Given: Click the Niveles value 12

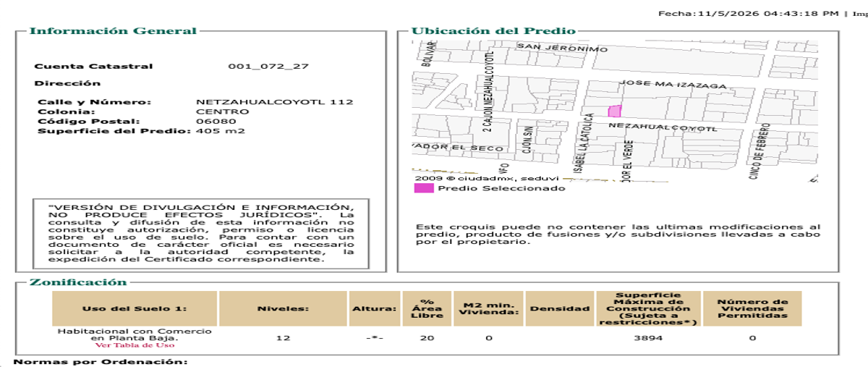Looking at the screenshot, I should tap(283, 338).
